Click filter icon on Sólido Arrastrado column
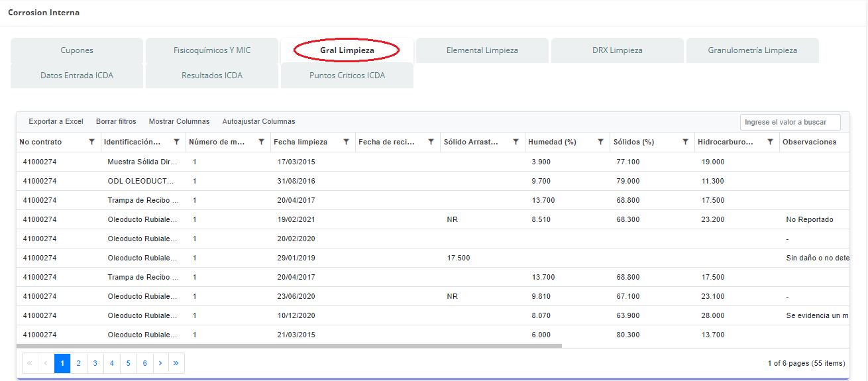Screen dimensions: 868x381 coord(515,142)
